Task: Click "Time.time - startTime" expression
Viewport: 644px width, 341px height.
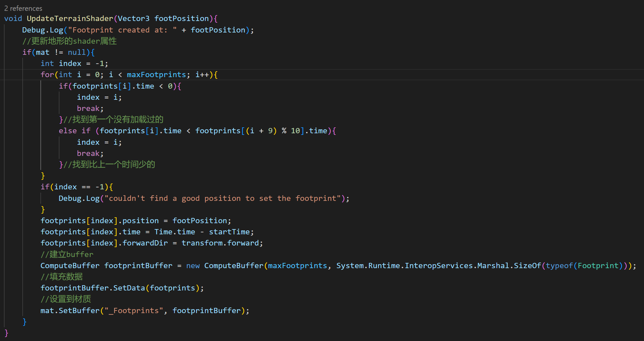Action: pyautogui.click(x=202, y=232)
